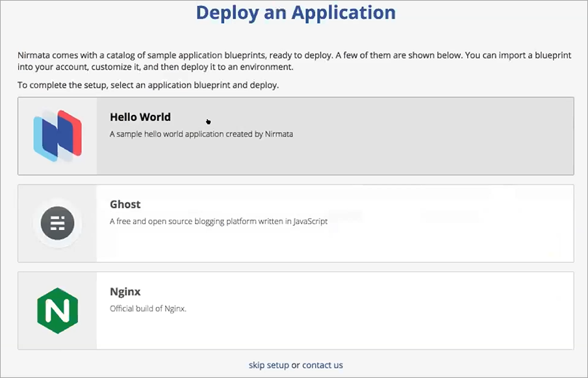Viewport: 588px width, 378px height.
Task: Select the Ghost blueprint title
Action: tap(125, 205)
